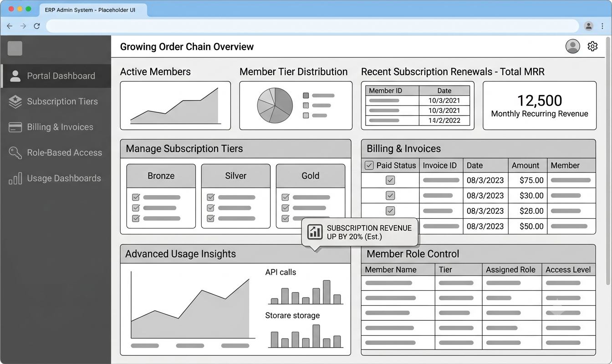Toggle first checkbox in Silver tier card

click(x=210, y=197)
